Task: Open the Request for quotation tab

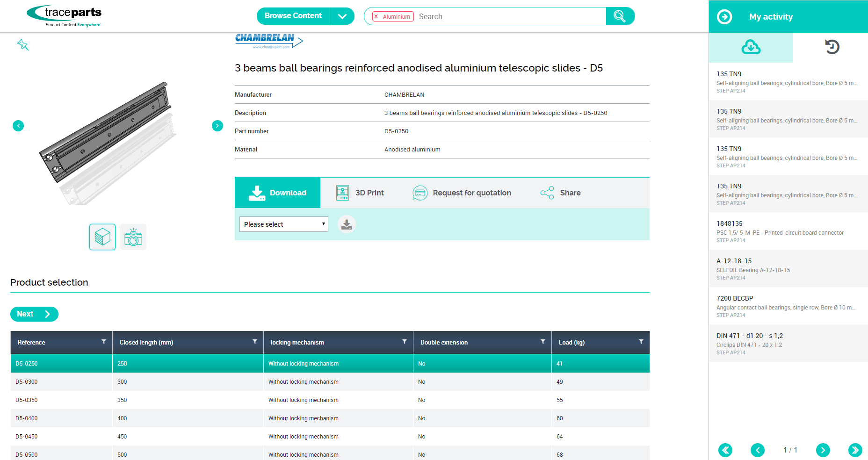Action: click(462, 193)
